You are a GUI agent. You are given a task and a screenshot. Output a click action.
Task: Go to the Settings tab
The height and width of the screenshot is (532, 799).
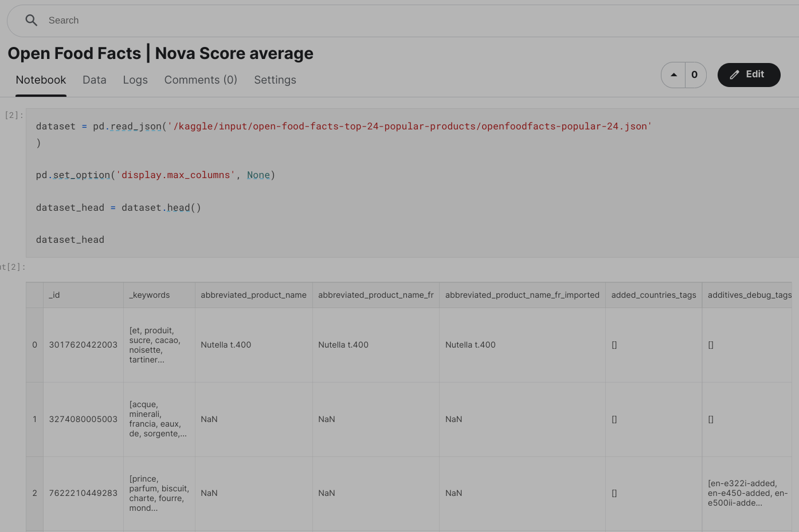[275, 80]
